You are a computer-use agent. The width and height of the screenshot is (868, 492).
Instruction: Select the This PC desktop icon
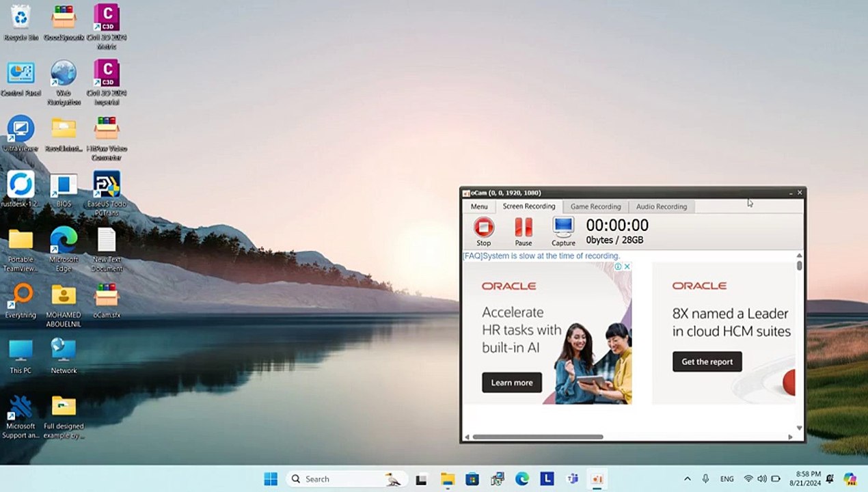pos(21,356)
